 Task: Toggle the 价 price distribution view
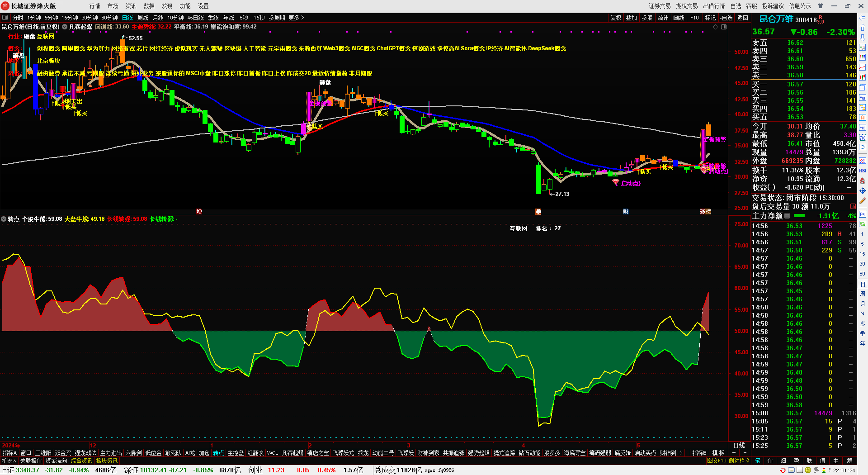(770, 461)
